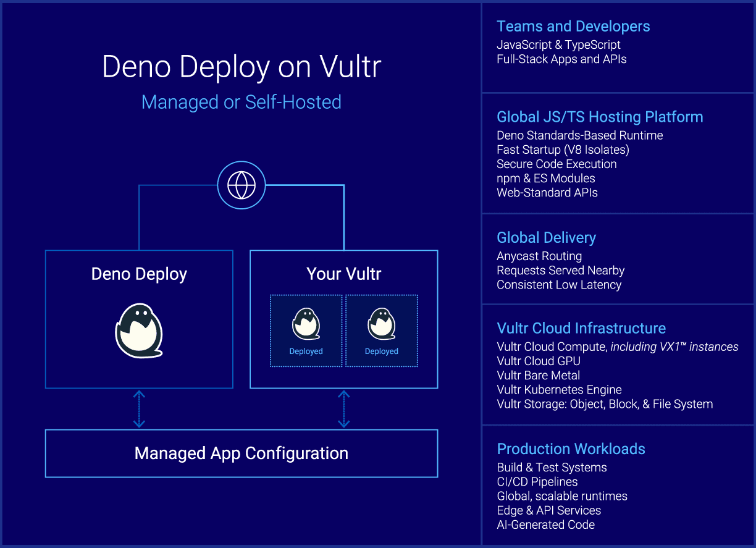
Task: Select the Managed or Self-Hosted subtitle
Action: point(241,102)
